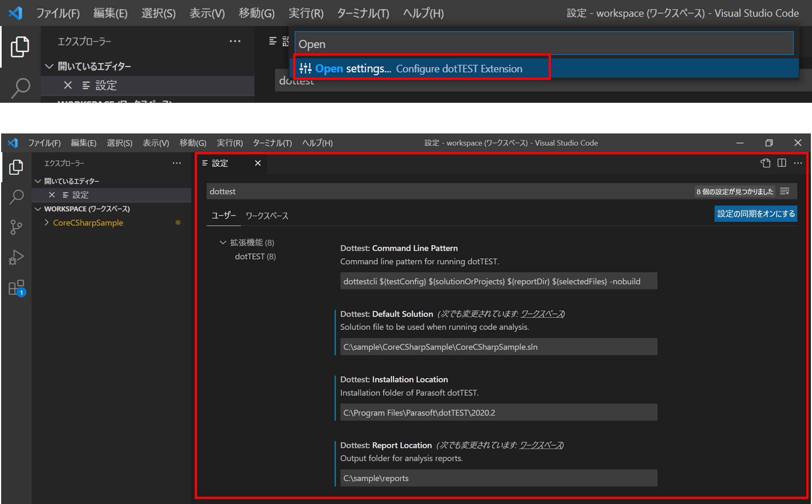The image size is (812, 504).
Task: Clear the settings search filter icon
Action: pos(785,191)
